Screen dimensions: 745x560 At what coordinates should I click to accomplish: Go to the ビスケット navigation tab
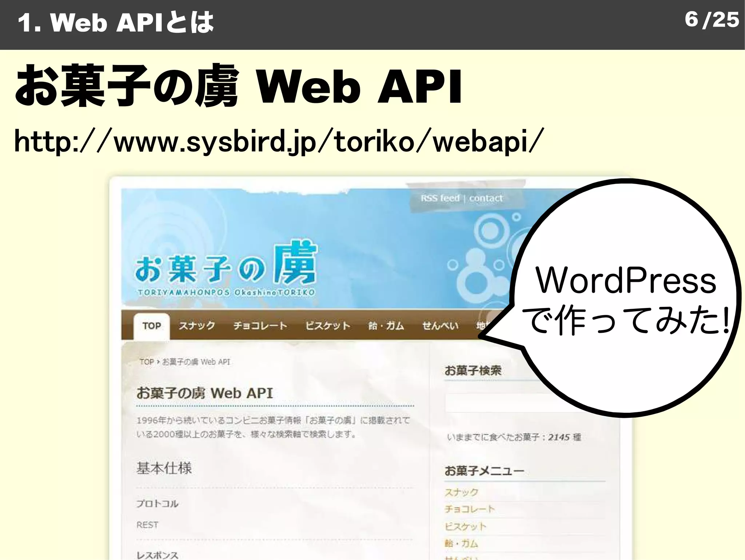click(328, 326)
